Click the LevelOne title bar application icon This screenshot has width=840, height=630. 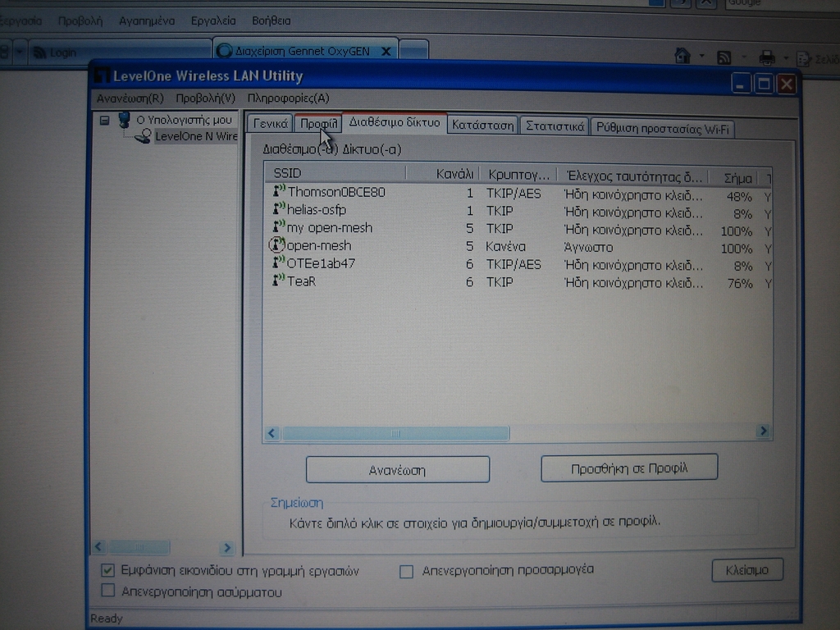[102, 75]
